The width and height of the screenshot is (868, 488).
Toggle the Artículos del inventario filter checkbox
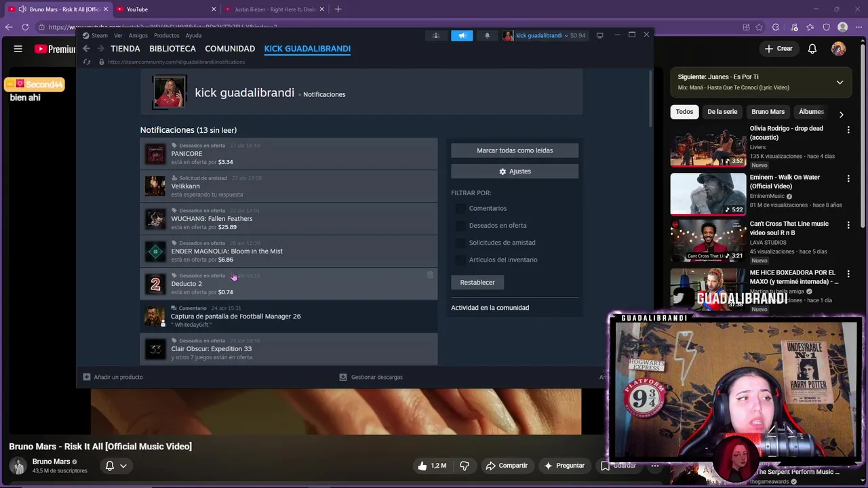click(x=460, y=260)
